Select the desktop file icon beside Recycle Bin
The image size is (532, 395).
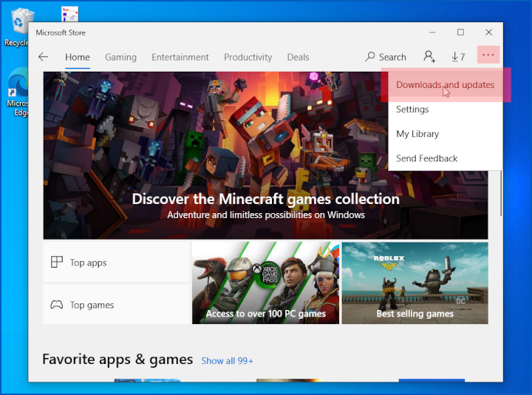click(70, 13)
